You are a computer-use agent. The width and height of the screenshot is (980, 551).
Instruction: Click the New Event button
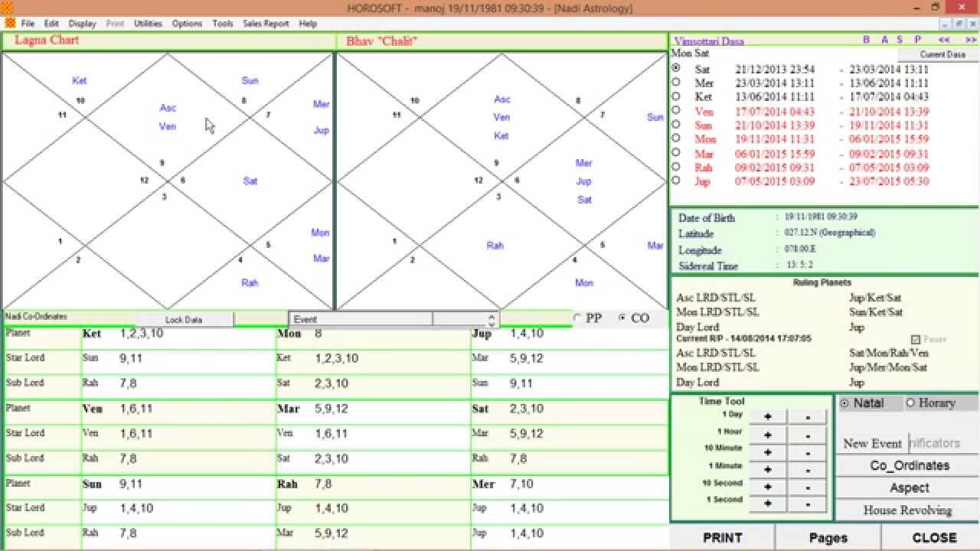point(872,443)
